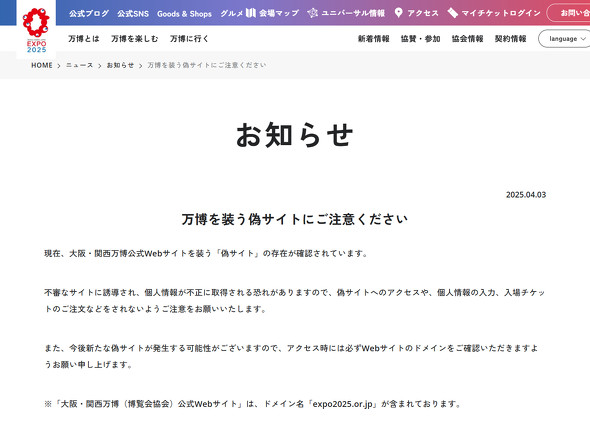Go to Goods & Shops
Screen dimensions: 590x430
184,14
